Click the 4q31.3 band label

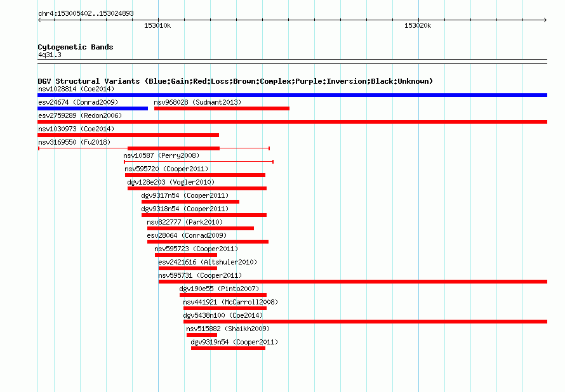point(50,55)
